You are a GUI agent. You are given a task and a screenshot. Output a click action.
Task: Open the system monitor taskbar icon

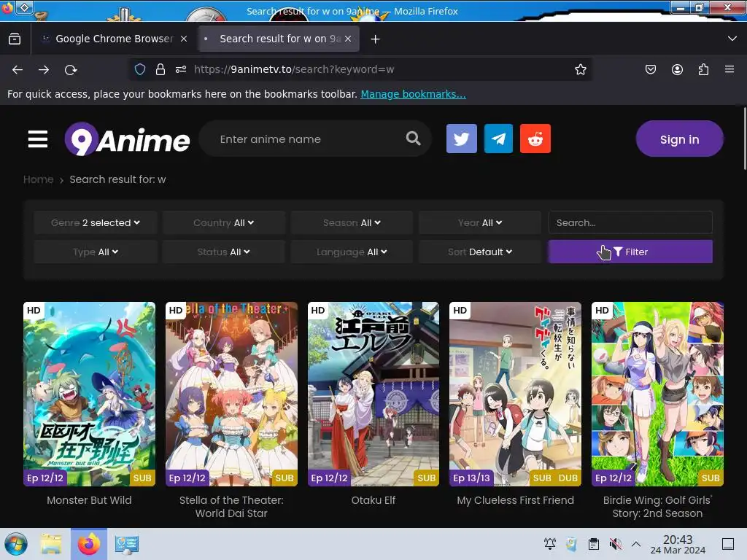click(x=127, y=544)
